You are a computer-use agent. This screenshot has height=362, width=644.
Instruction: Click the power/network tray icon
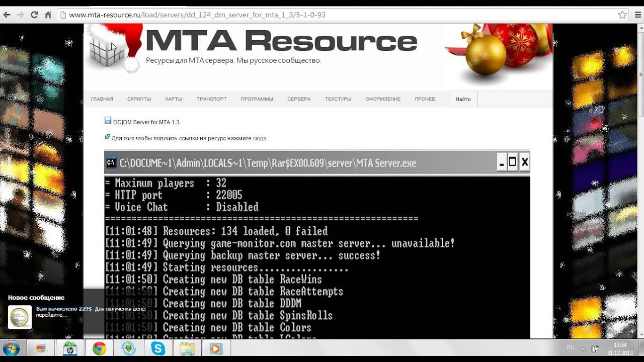(x=595, y=348)
